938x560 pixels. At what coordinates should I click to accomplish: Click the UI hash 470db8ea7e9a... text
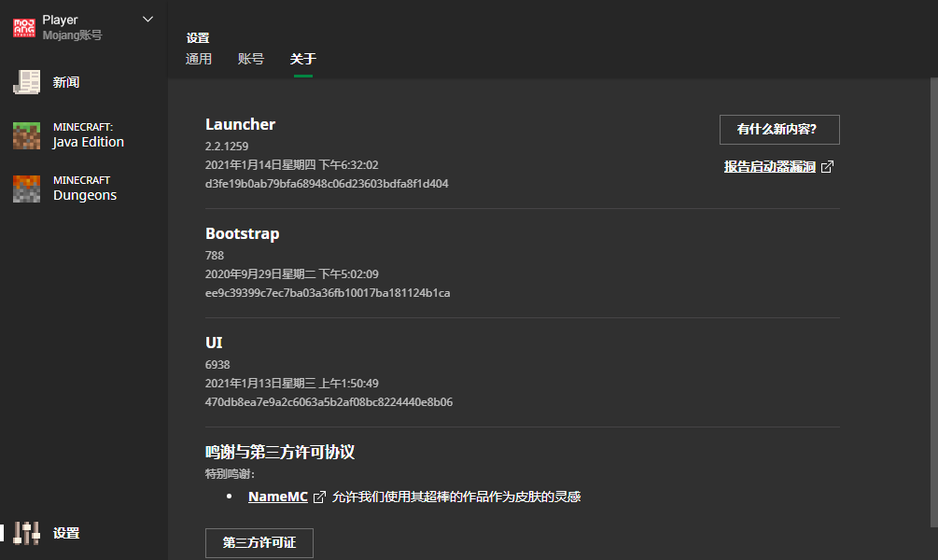pyautogui.click(x=329, y=402)
